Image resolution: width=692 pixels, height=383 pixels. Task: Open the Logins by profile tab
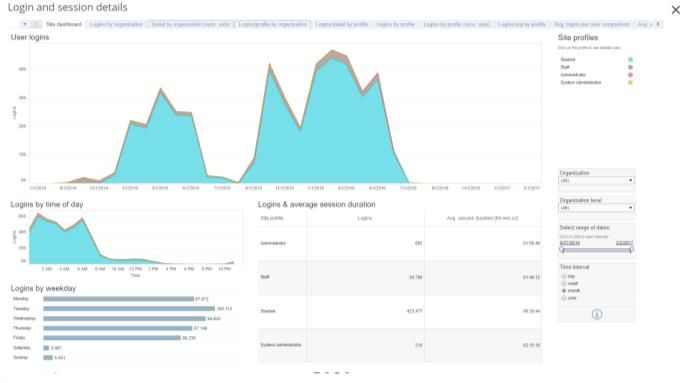395,24
